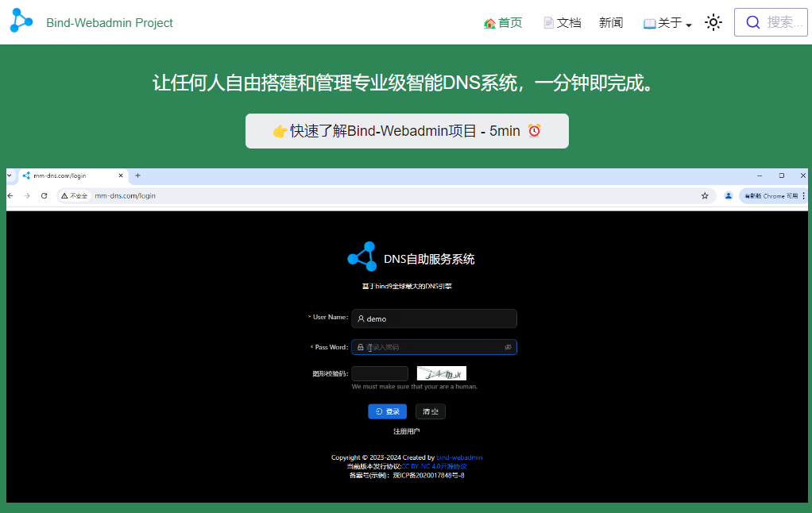
Task: Click the alarm clock emoji on banner button
Action: click(535, 130)
